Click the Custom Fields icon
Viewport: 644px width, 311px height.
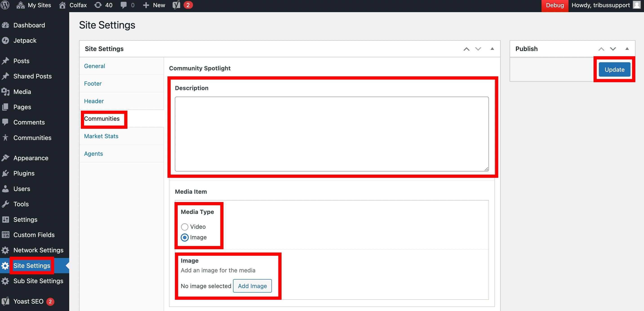point(5,235)
